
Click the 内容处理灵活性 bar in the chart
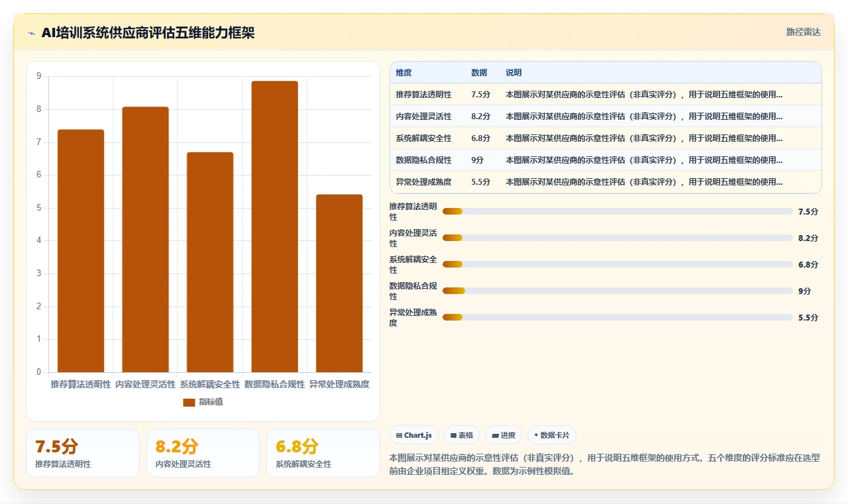(x=145, y=240)
